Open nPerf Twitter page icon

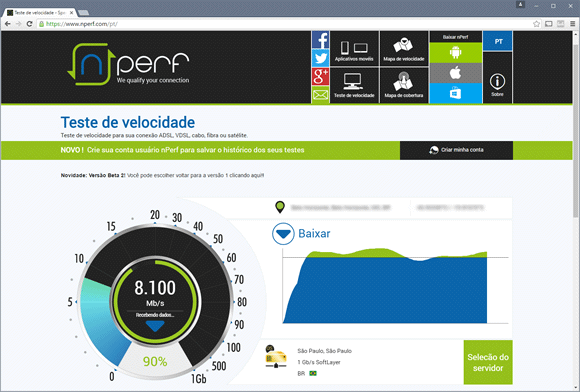320,58
